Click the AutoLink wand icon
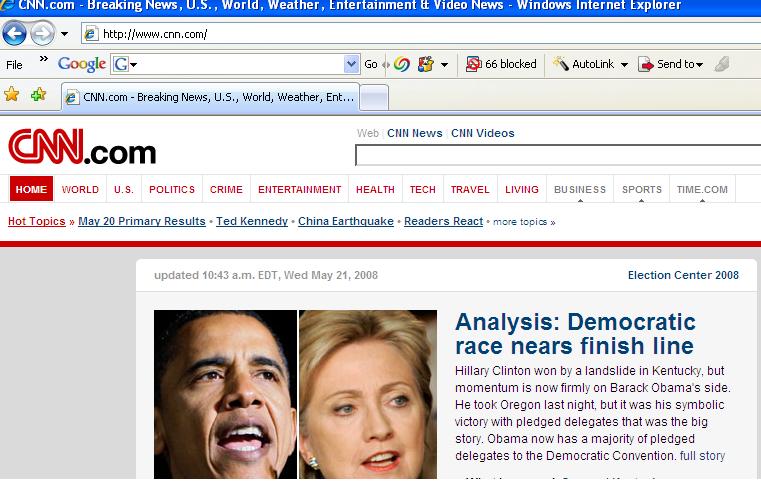This screenshot has width=761, height=481. pyautogui.click(x=561, y=64)
